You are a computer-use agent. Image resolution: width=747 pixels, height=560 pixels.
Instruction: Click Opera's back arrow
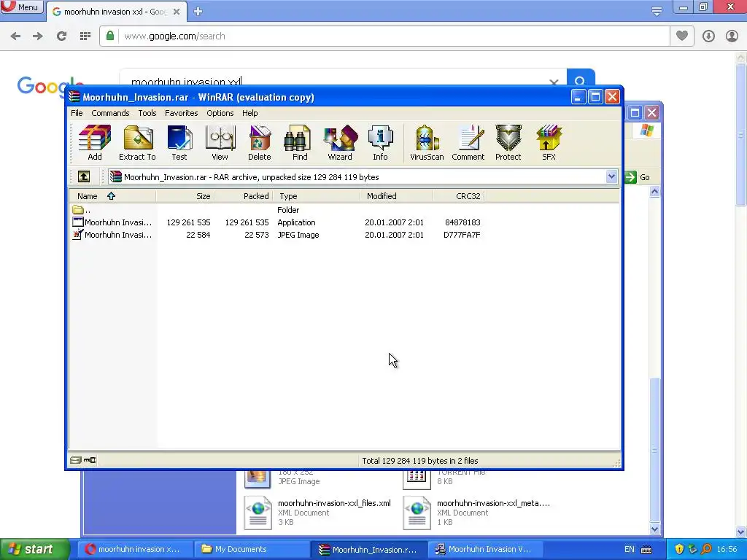coord(15,36)
